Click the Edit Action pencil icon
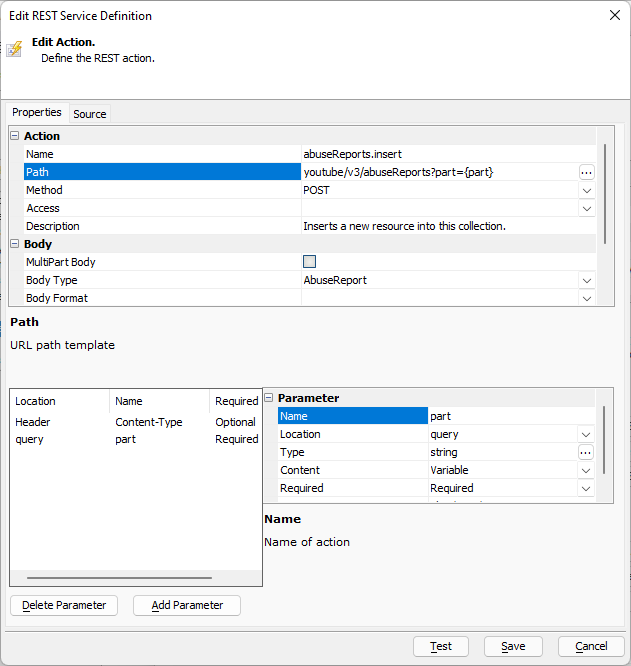The image size is (631, 666). (x=14, y=49)
